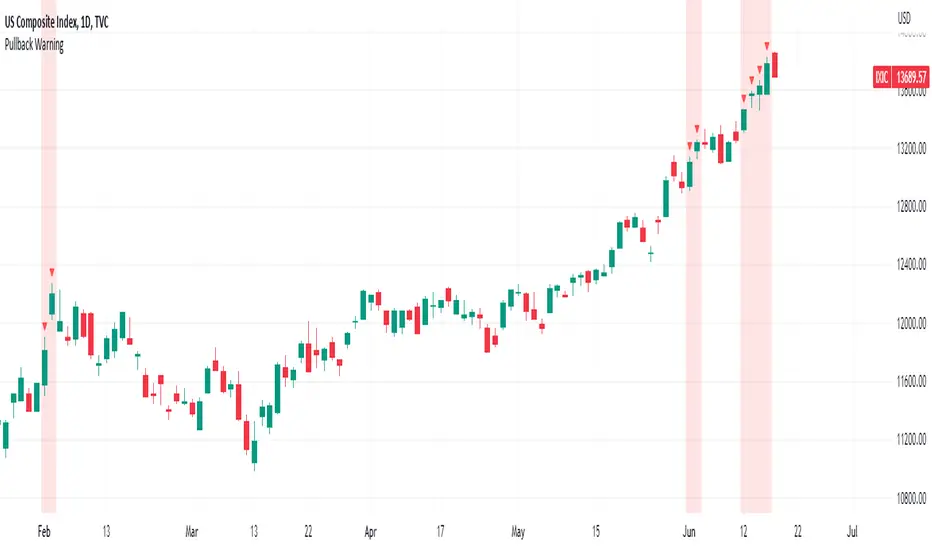This screenshot has width=932, height=550.
Task: Select the lowest green candle in mid-March
Action: click(x=254, y=454)
